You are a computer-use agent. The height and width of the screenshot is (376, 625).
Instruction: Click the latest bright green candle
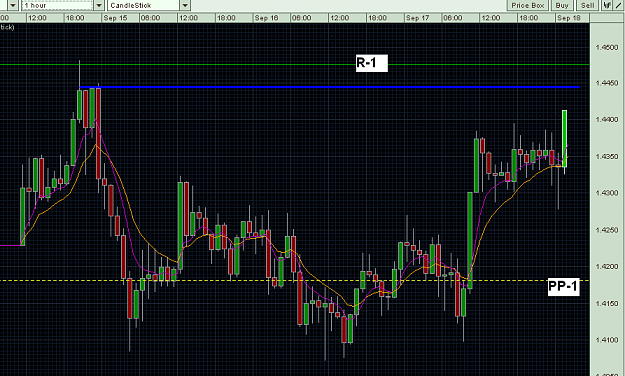tap(564, 138)
